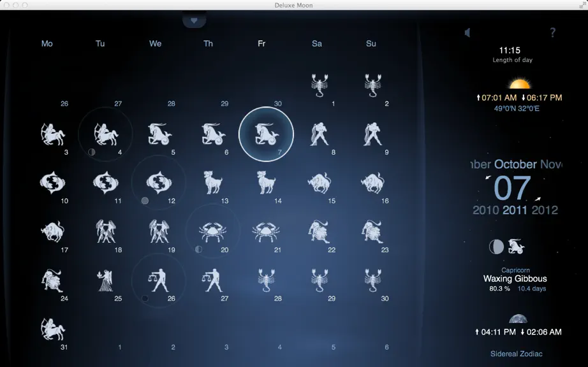Select the Aries icon on October 13
The height and width of the screenshot is (367, 588).
(212, 182)
